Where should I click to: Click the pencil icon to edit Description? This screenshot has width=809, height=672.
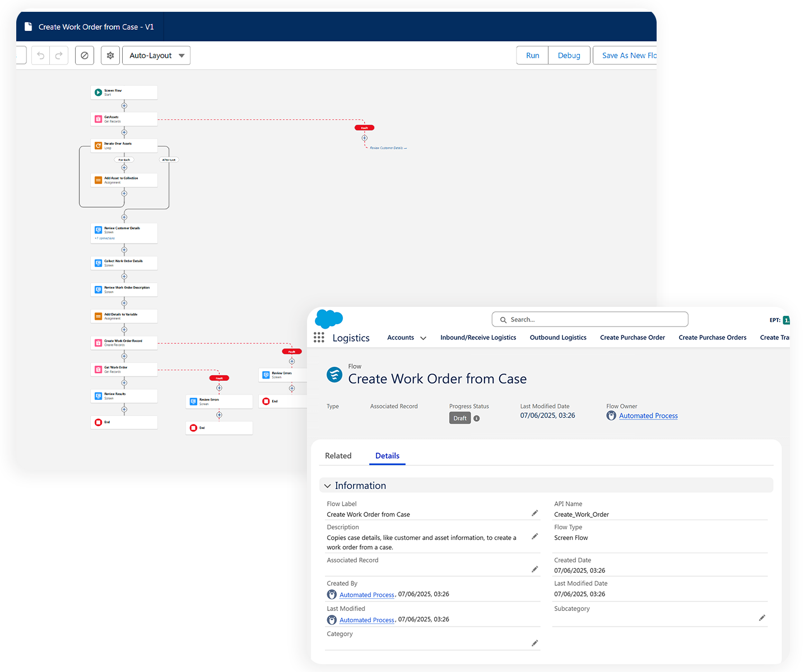(534, 536)
